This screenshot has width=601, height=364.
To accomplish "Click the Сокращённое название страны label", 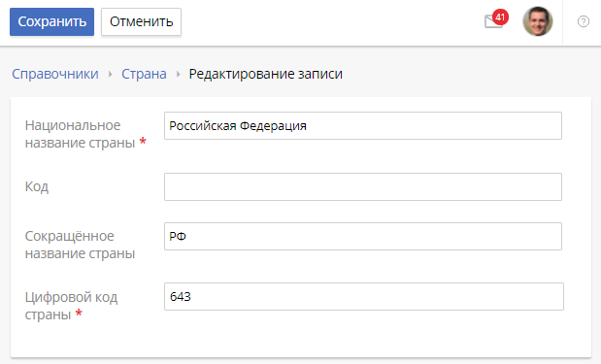I will pos(81,245).
